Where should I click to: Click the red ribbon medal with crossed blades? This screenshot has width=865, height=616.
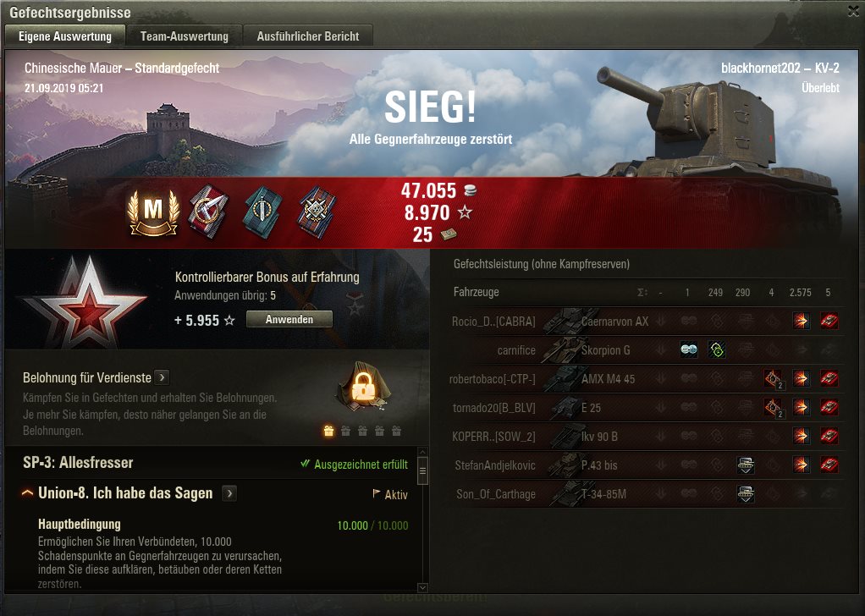point(208,212)
